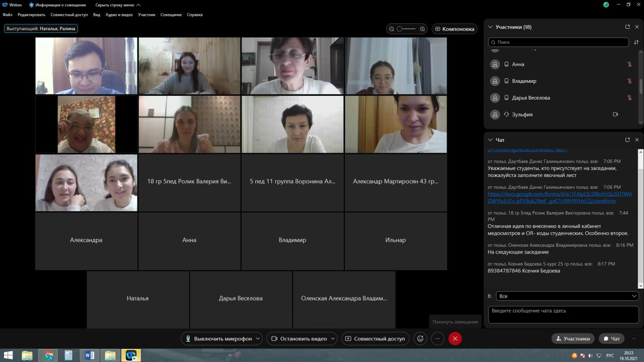Open microphone options dropdown arrow

258,339
